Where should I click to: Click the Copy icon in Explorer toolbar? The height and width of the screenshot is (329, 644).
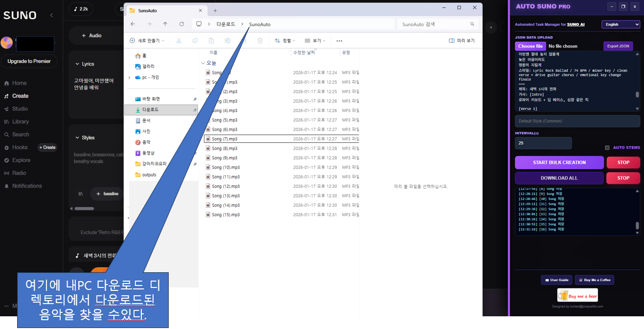pyautogui.click(x=195, y=41)
